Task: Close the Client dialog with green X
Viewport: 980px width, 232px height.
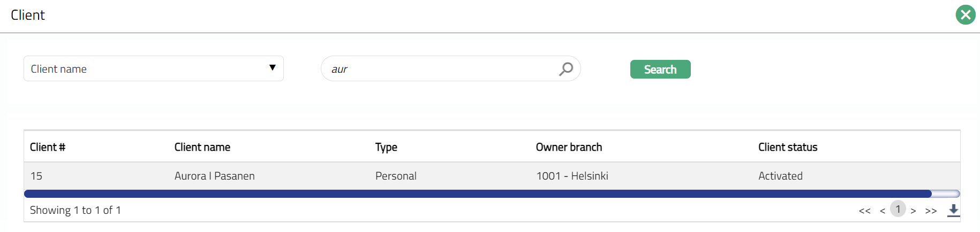Action: [x=965, y=15]
